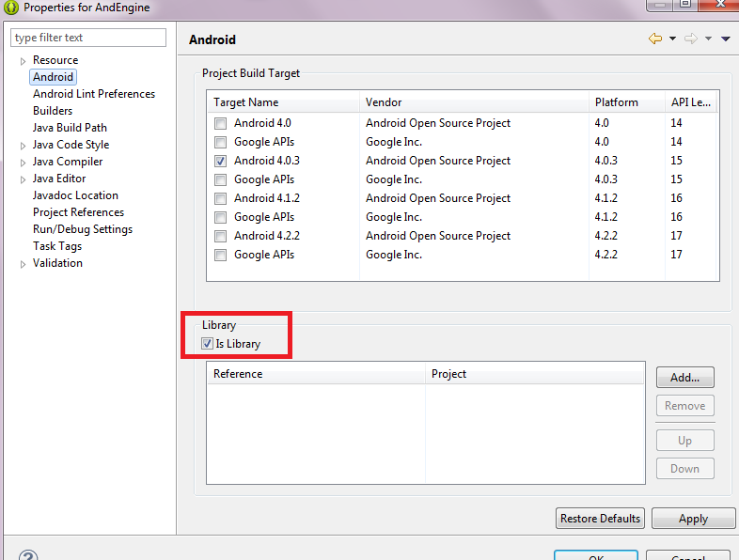Select Validation item in tree
The height and width of the screenshot is (560, 739).
[x=57, y=263]
